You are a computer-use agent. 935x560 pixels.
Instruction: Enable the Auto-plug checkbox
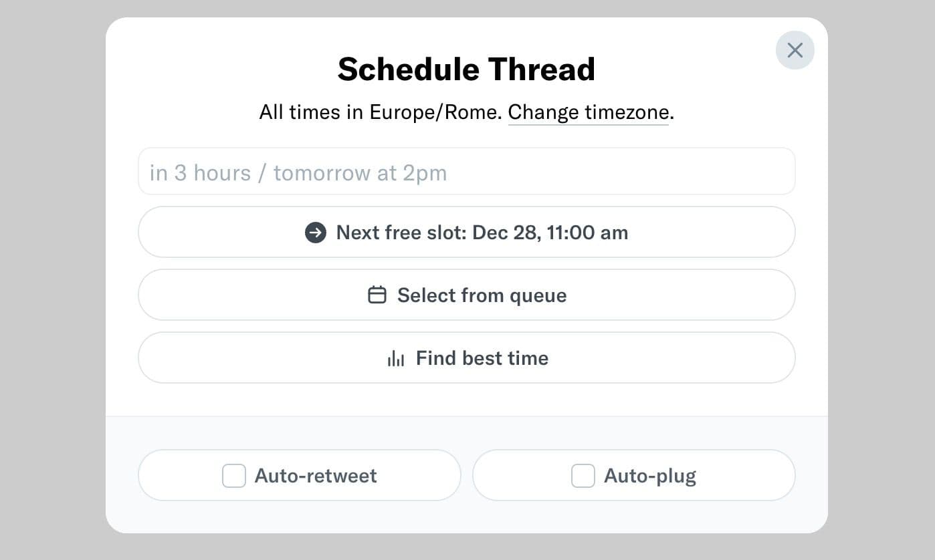click(x=583, y=476)
